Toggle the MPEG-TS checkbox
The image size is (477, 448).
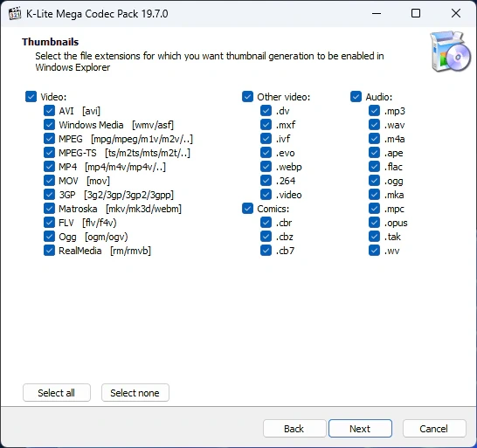49,153
